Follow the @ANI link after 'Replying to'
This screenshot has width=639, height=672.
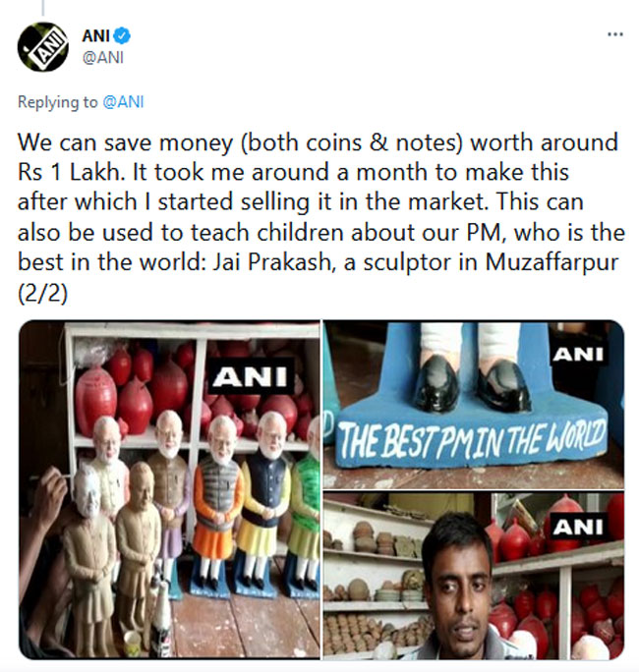pos(123,102)
